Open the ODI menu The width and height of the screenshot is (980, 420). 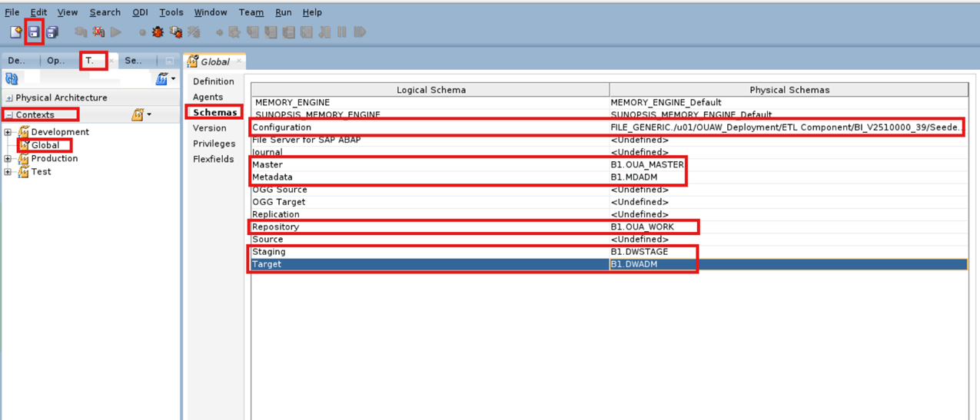[x=140, y=12]
